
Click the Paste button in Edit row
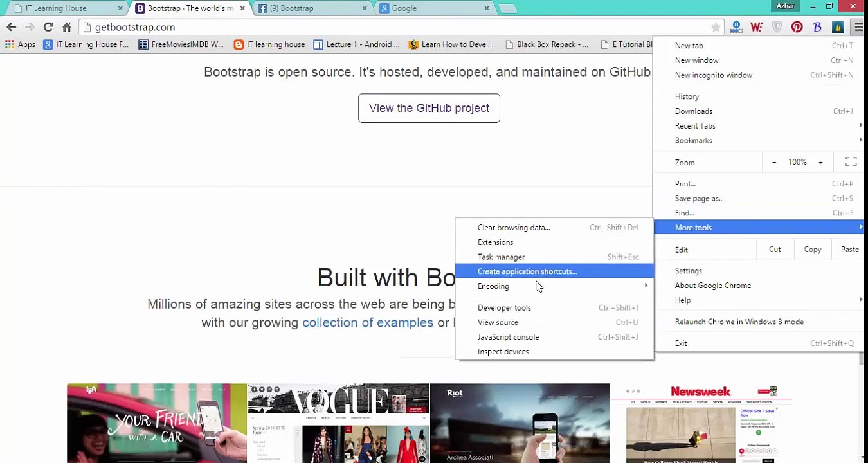(x=849, y=250)
